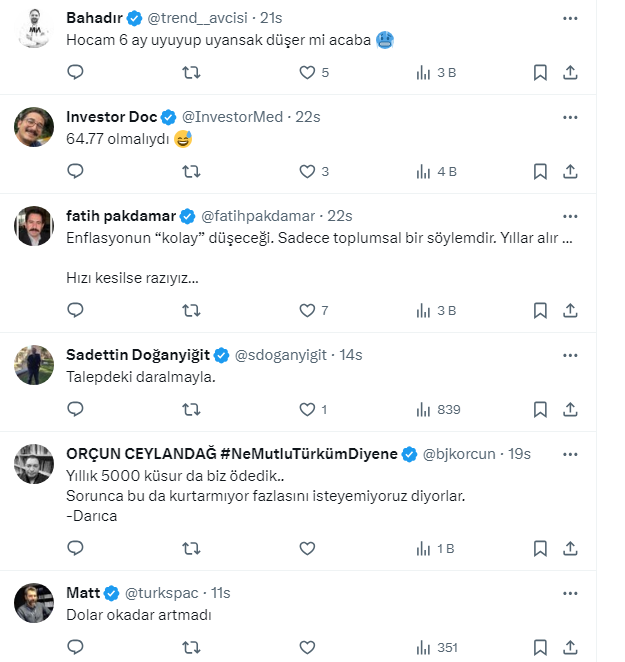The width and height of the screenshot is (625, 662).
Task: Open more options on Bahadır's tweet
Action: pos(570,18)
